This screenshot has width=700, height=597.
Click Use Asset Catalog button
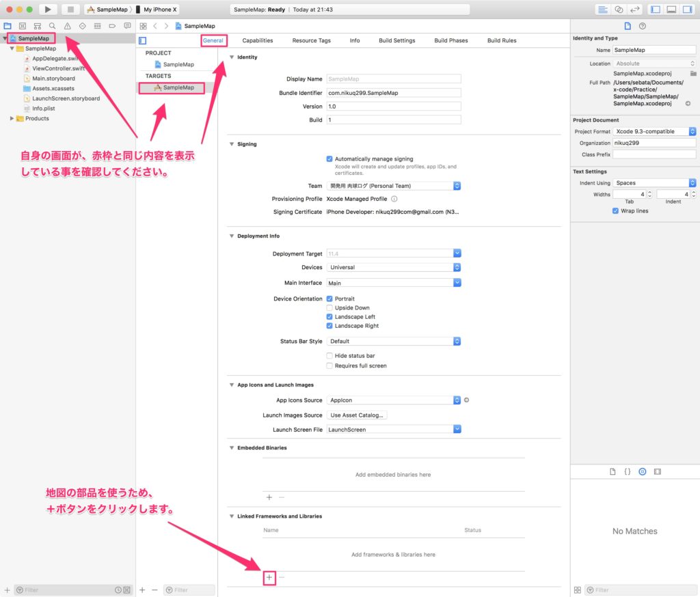[357, 415]
